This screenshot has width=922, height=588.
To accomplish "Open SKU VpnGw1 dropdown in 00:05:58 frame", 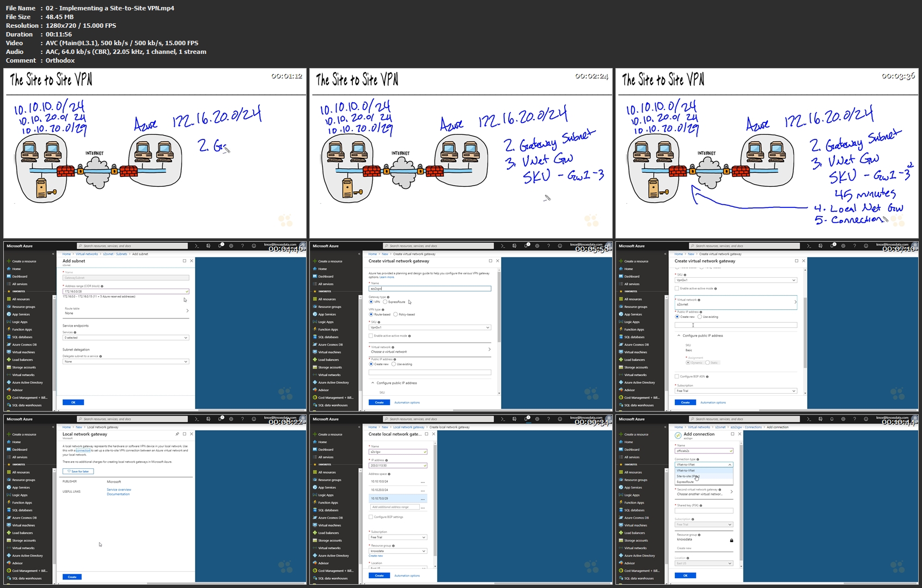I will point(430,327).
